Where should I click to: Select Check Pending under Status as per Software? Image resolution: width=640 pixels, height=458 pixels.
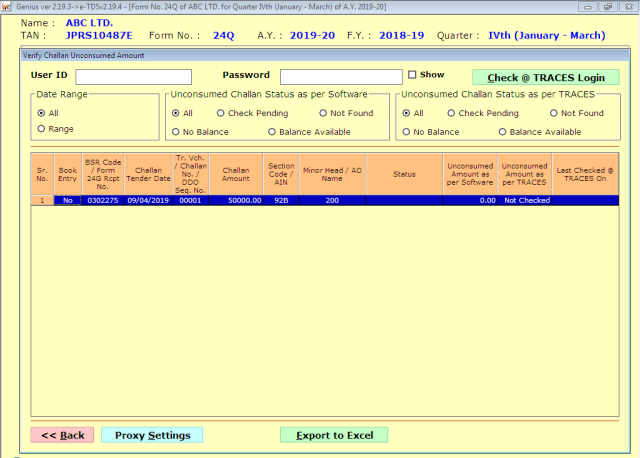[222, 114]
